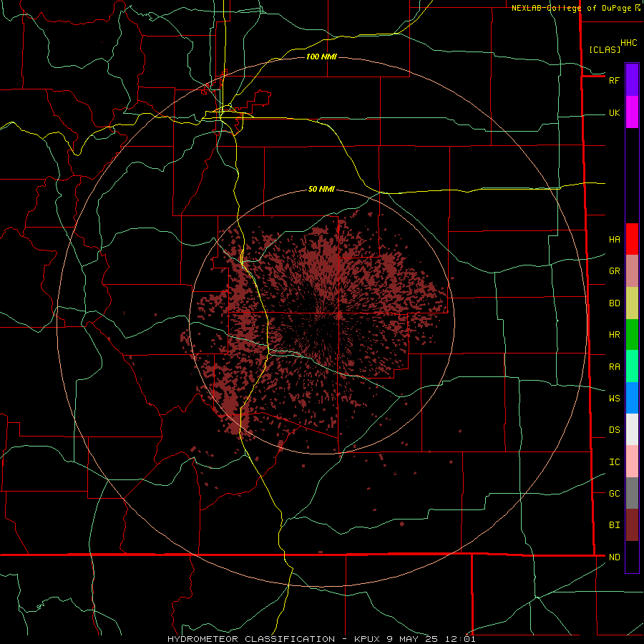Click the [CLAS] units label

tap(605, 49)
